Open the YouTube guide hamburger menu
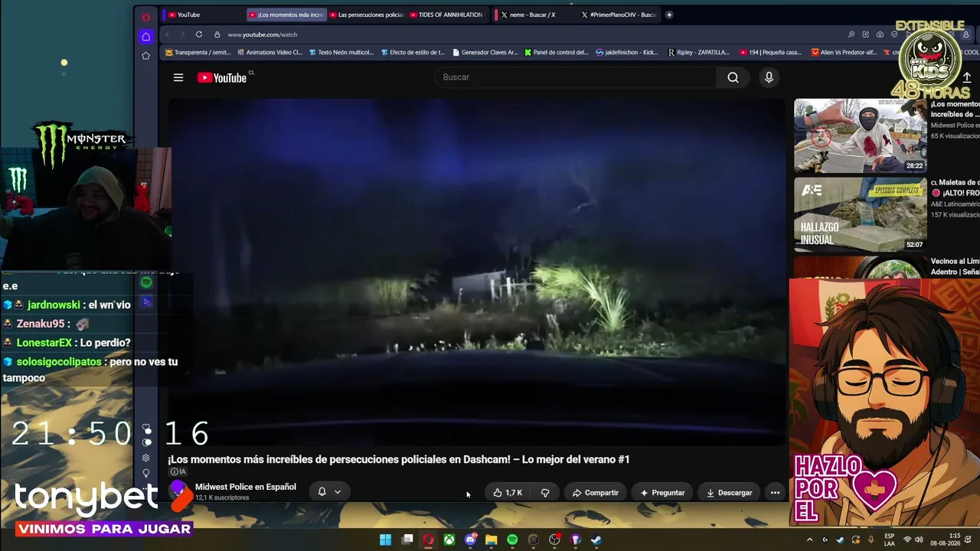This screenshot has height=551, width=980. 178,77
